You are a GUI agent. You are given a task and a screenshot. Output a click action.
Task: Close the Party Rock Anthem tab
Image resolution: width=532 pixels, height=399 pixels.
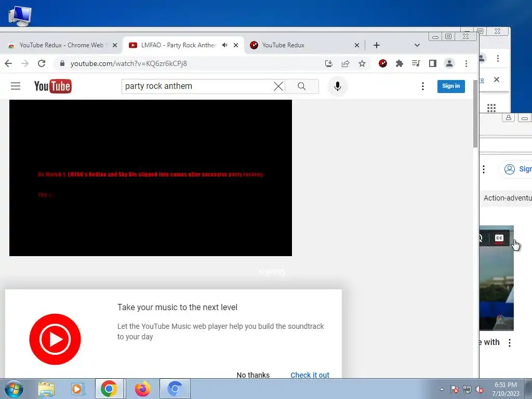tap(236, 45)
